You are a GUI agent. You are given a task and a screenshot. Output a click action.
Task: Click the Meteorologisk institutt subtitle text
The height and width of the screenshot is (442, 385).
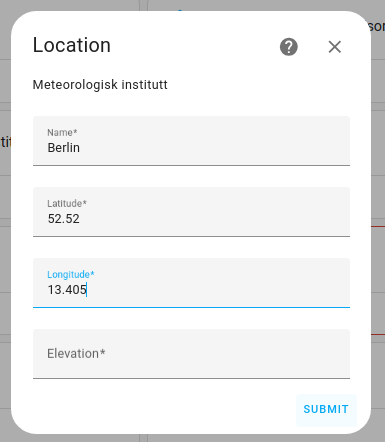pos(100,85)
